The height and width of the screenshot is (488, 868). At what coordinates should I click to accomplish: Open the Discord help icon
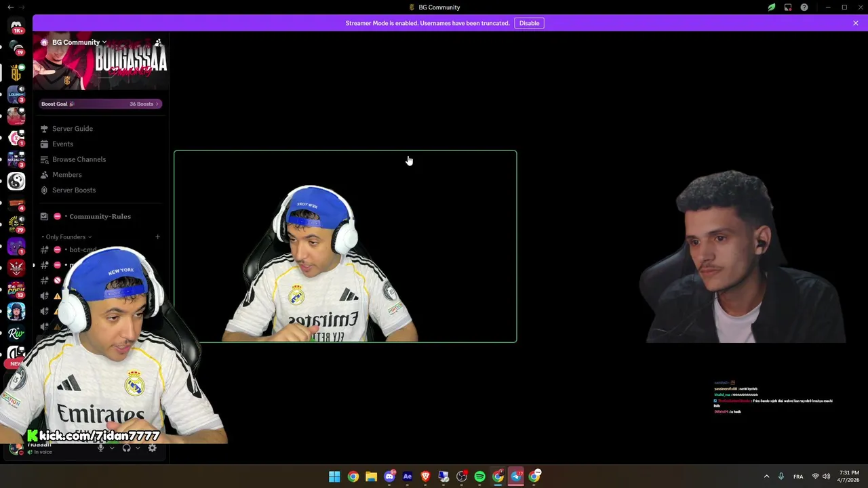804,7
